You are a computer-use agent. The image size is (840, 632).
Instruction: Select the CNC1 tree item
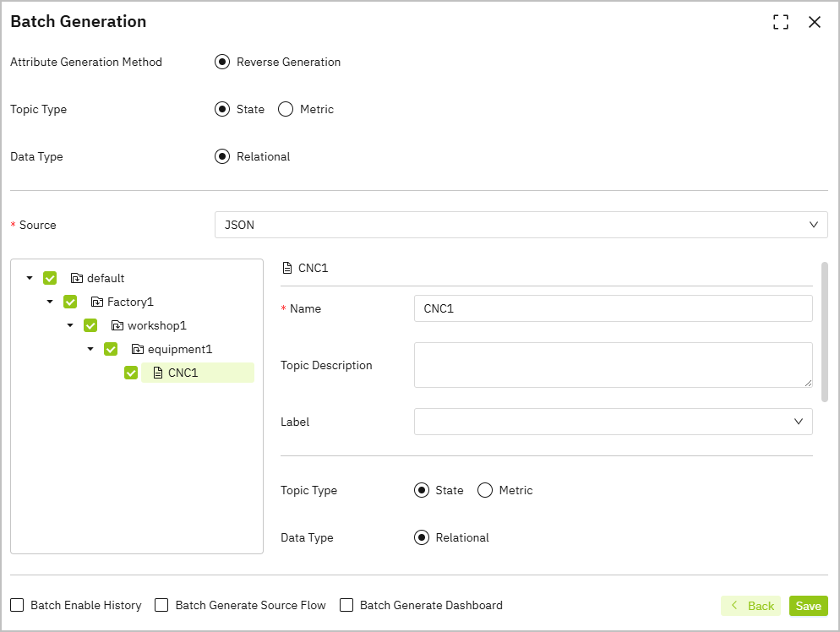tap(183, 373)
